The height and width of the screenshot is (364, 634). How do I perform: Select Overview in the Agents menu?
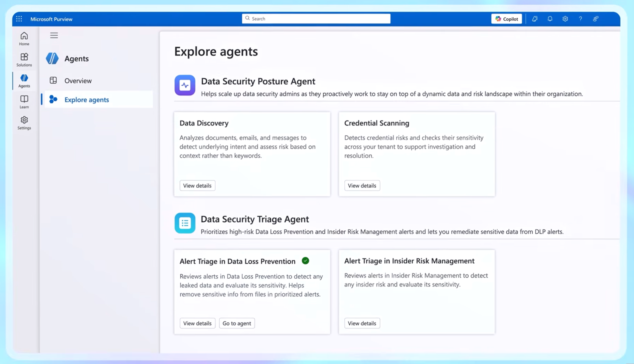point(78,80)
